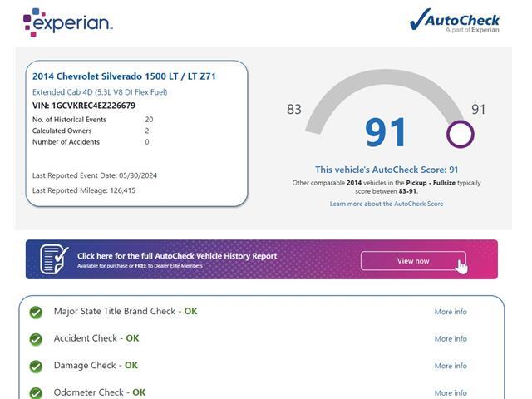Click the green check beside Major State Title Brand Check

[x=36, y=313]
